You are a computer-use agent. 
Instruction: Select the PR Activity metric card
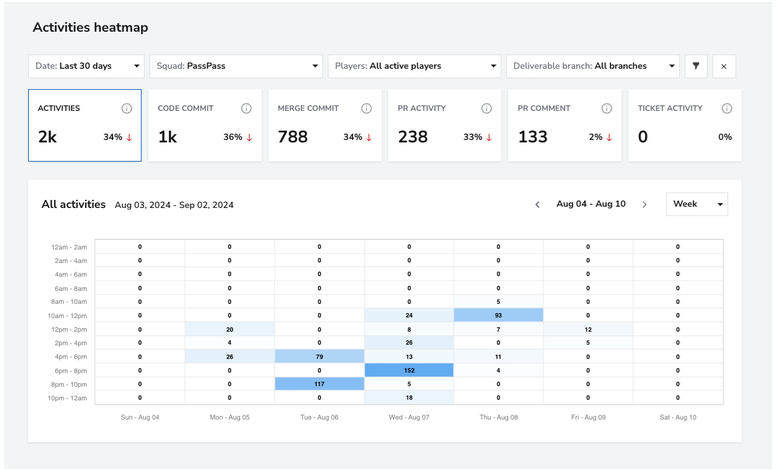pos(444,125)
